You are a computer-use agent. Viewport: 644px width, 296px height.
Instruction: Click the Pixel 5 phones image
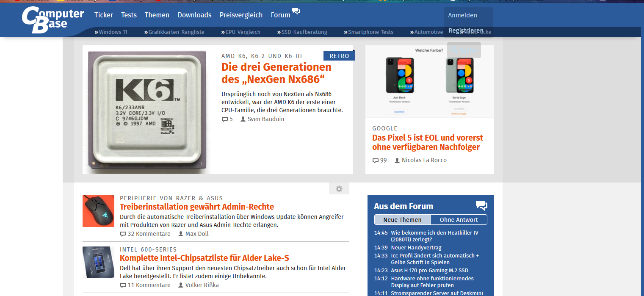(430, 82)
